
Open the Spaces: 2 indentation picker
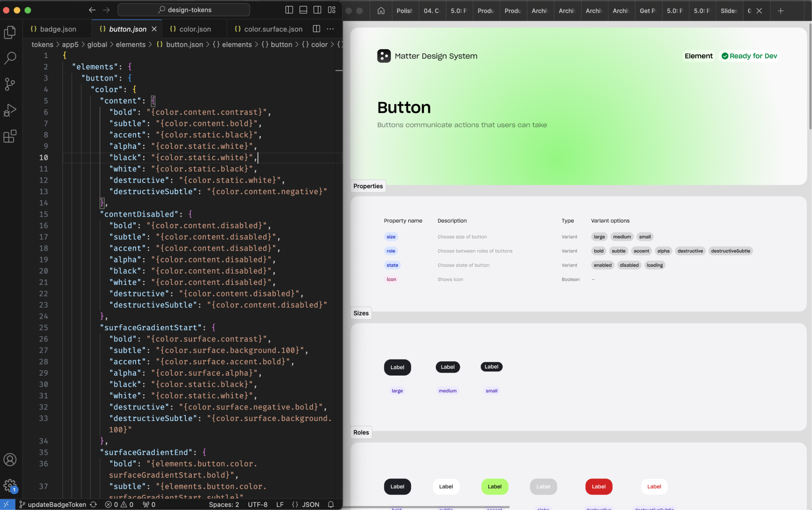coord(224,504)
